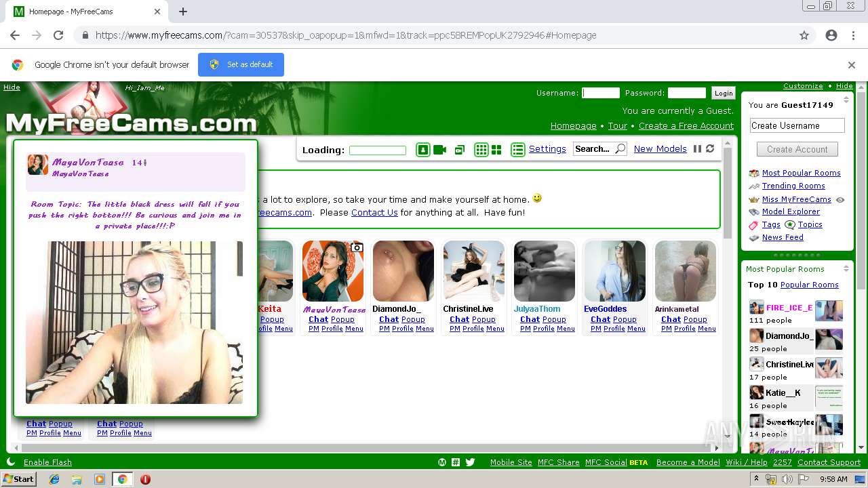Expand the Most Popular Rooms panel arrows
The width and height of the screenshot is (868, 488).
[x=846, y=269]
